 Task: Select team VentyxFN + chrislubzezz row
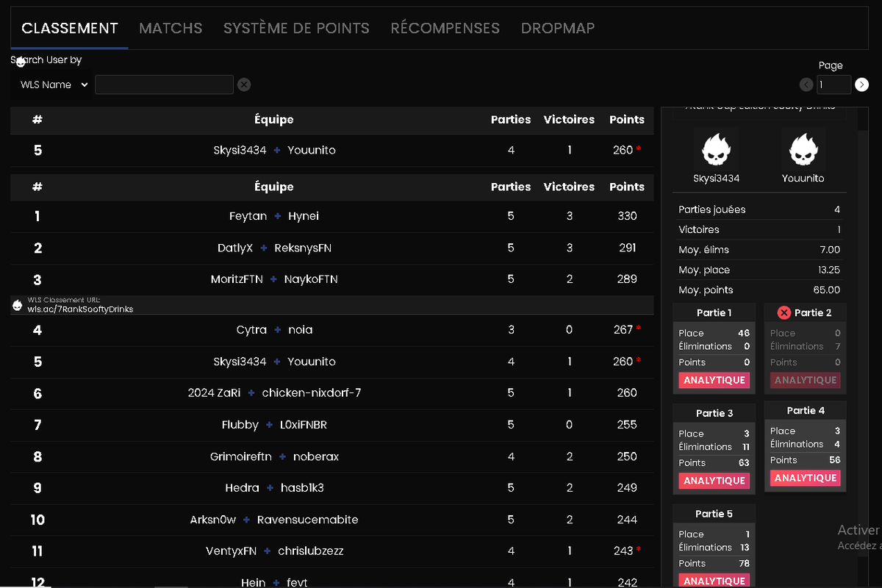click(332, 551)
